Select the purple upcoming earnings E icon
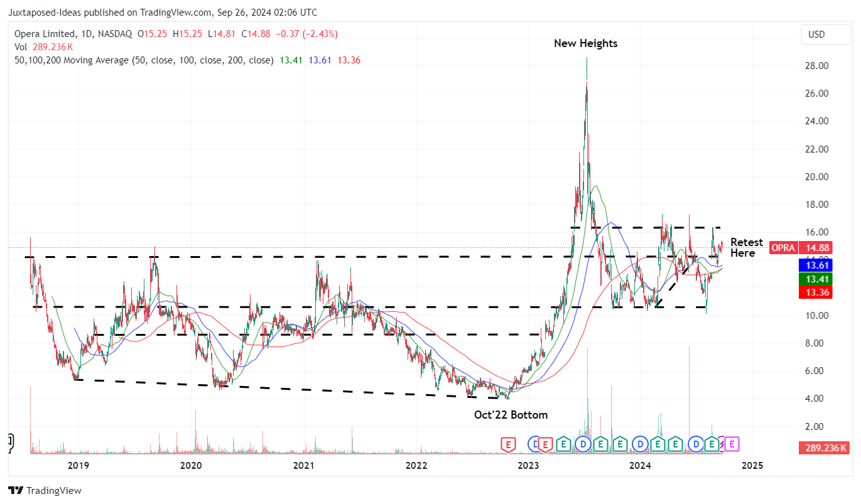 (731, 444)
